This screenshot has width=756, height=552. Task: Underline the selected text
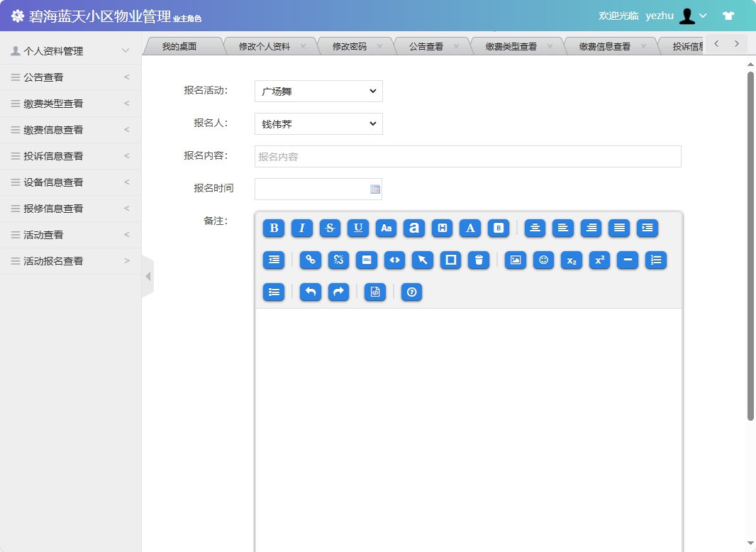[358, 228]
